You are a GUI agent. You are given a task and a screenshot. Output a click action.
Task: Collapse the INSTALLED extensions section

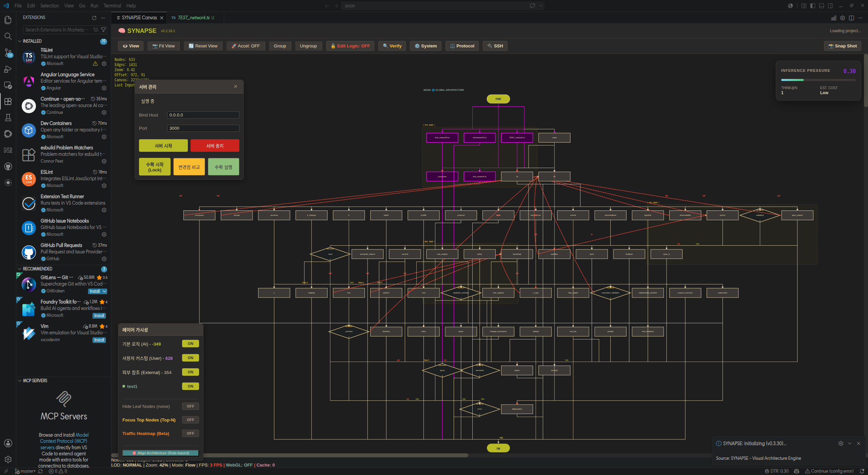coord(20,41)
